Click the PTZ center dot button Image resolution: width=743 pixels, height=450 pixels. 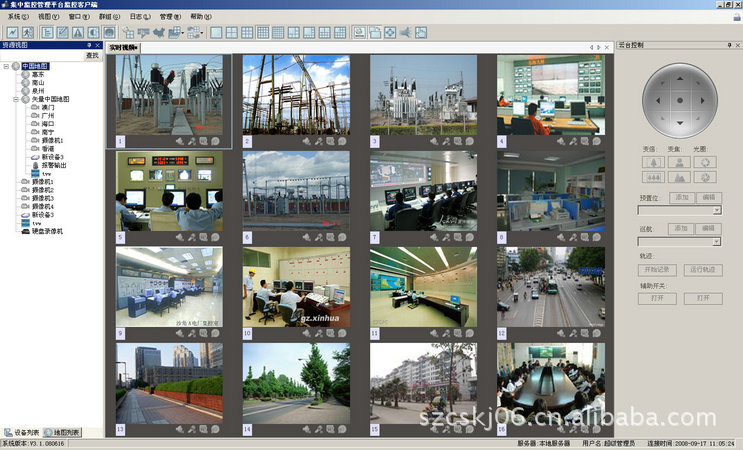(x=679, y=100)
